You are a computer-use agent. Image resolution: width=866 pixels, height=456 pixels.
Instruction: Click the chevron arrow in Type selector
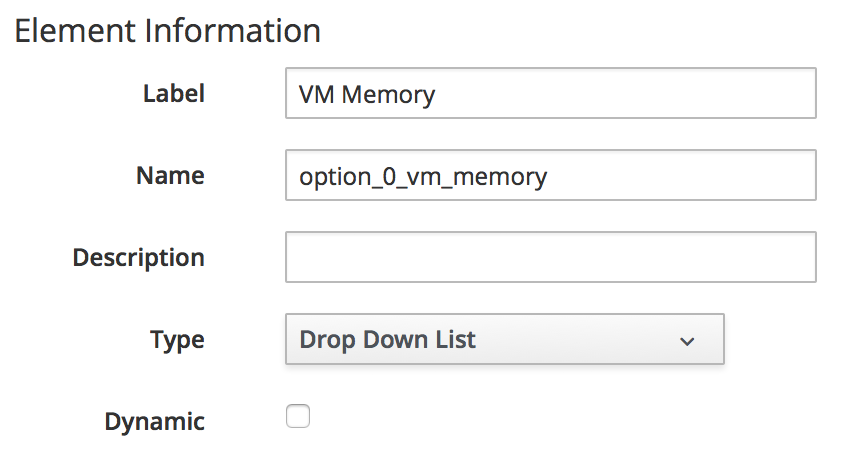pyautogui.click(x=687, y=341)
